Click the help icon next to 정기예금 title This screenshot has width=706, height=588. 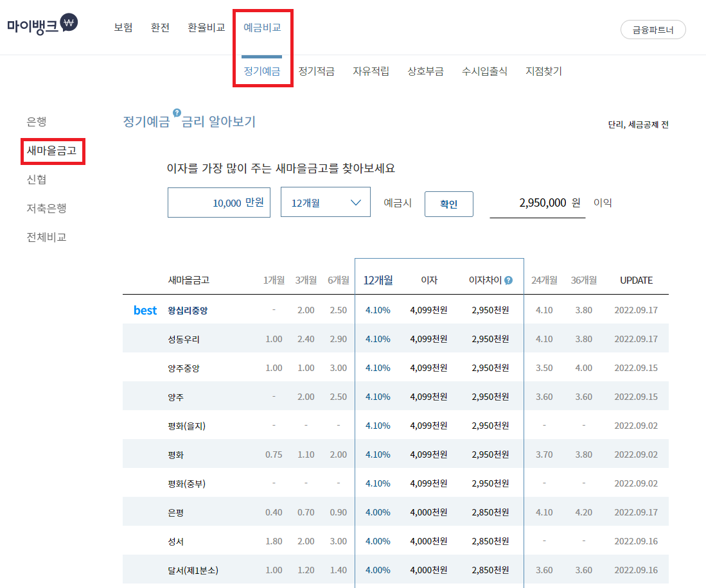pyautogui.click(x=177, y=112)
